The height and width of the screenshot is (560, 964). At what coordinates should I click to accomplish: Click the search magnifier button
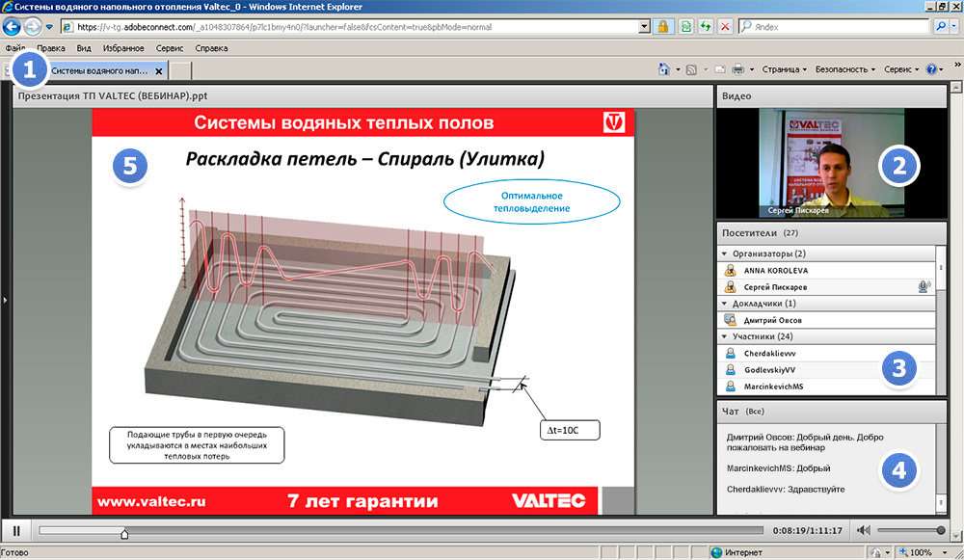tap(940, 27)
